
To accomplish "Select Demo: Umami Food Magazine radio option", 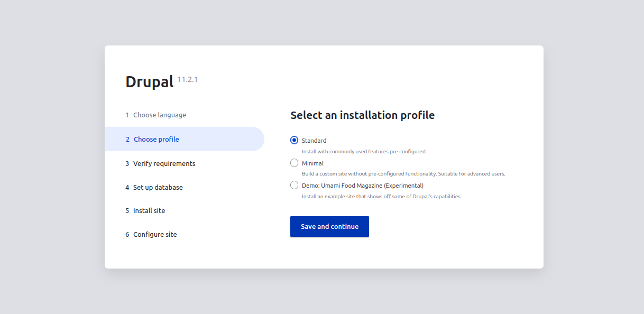I will [x=295, y=185].
